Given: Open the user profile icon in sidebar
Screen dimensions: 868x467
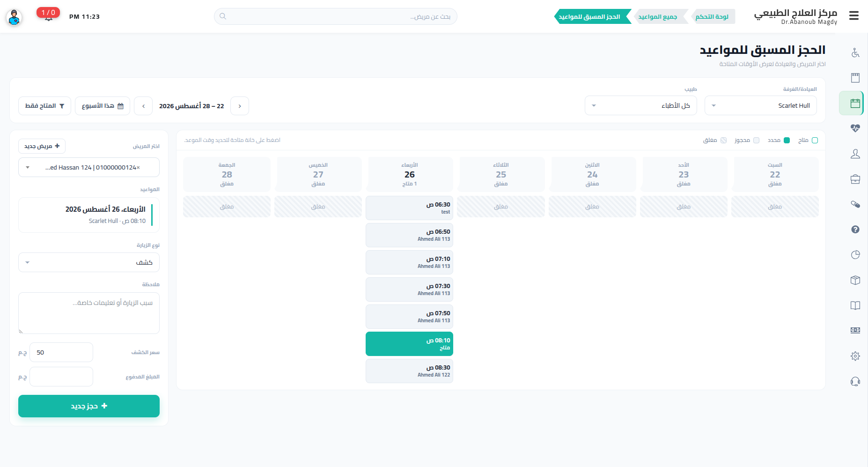Looking at the screenshot, I should pos(855,154).
